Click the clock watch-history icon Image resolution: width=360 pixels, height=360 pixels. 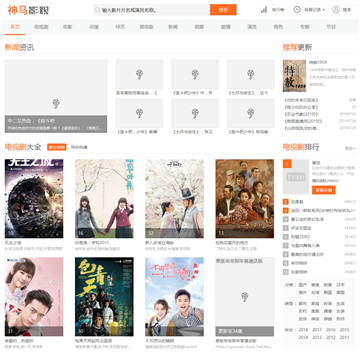tap(297, 10)
